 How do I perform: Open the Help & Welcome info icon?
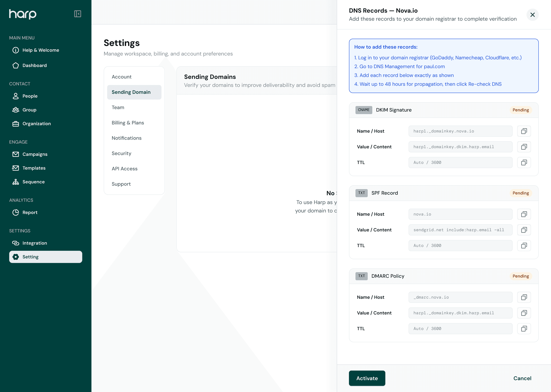(x=16, y=50)
